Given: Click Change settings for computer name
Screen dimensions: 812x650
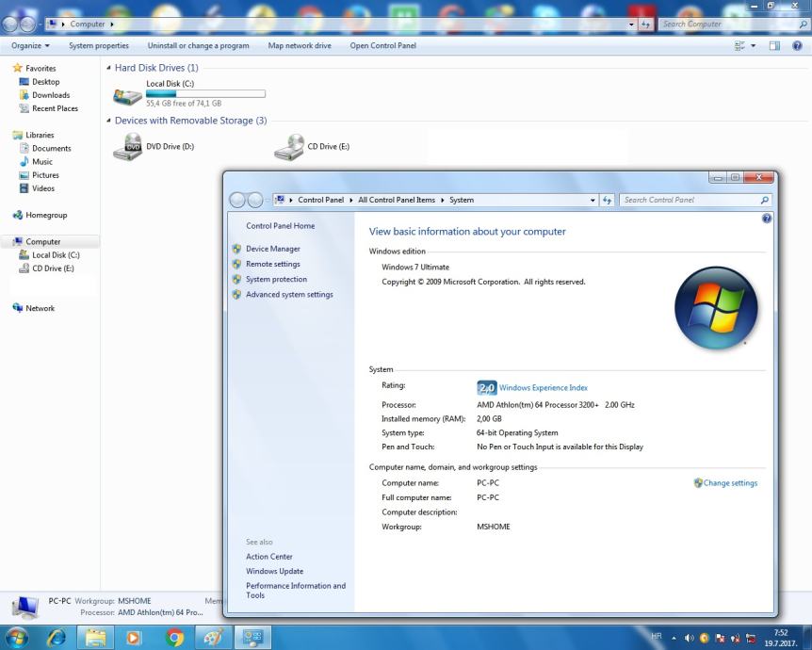Looking at the screenshot, I should 730,483.
